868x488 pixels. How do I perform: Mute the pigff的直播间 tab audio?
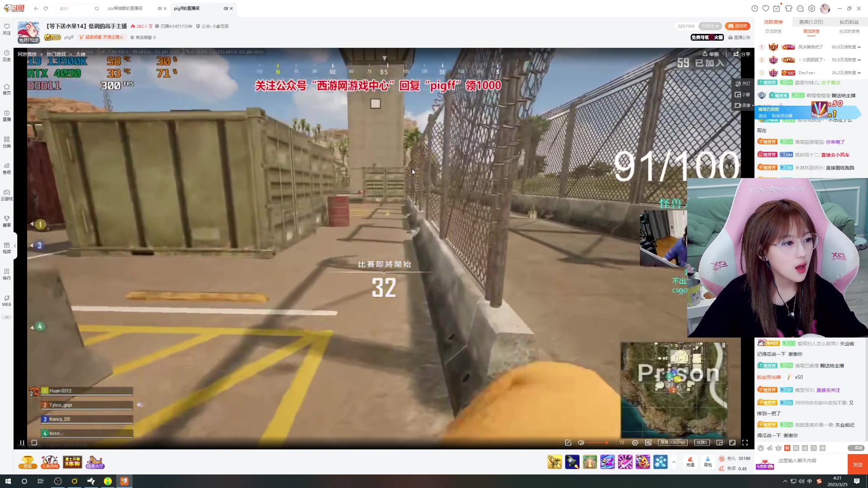pos(225,8)
